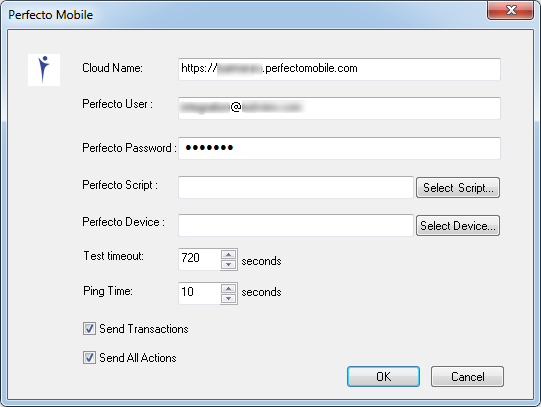Image resolution: width=541 pixels, height=407 pixels.
Task: Close the Perfecto Mobile dialog window
Action: (511, 10)
